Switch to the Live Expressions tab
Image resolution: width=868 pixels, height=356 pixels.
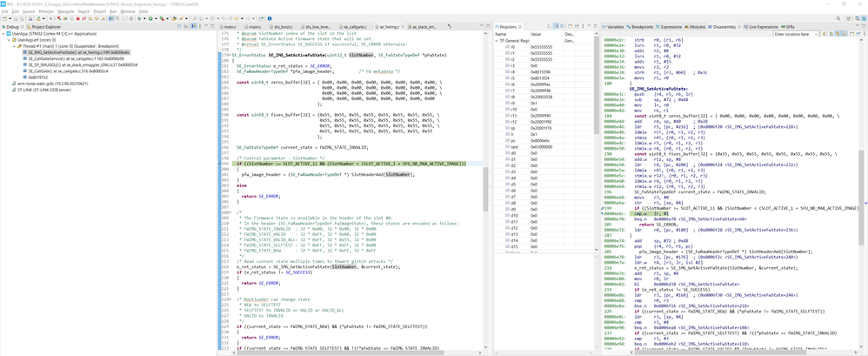pyautogui.click(x=761, y=27)
